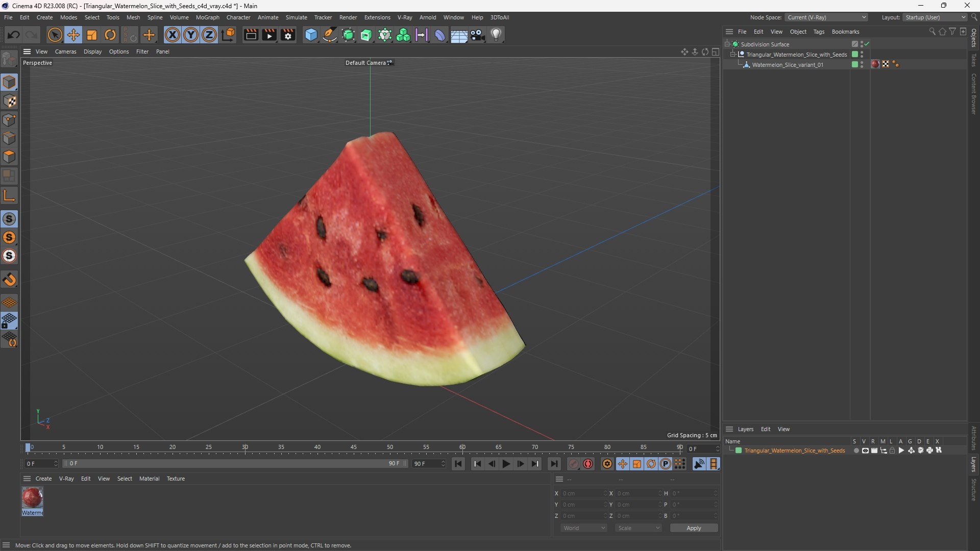Click the Apply button
This screenshot has width=980, height=551.
pos(694,528)
